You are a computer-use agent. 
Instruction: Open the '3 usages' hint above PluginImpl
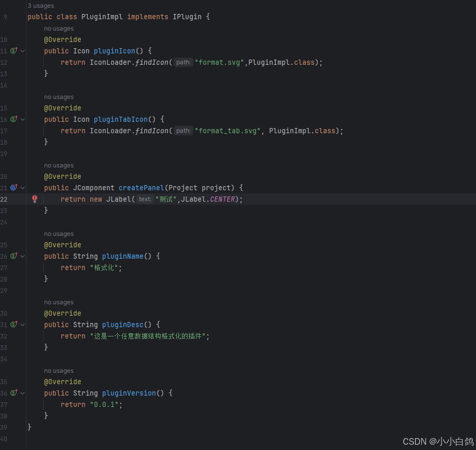pos(40,6)
